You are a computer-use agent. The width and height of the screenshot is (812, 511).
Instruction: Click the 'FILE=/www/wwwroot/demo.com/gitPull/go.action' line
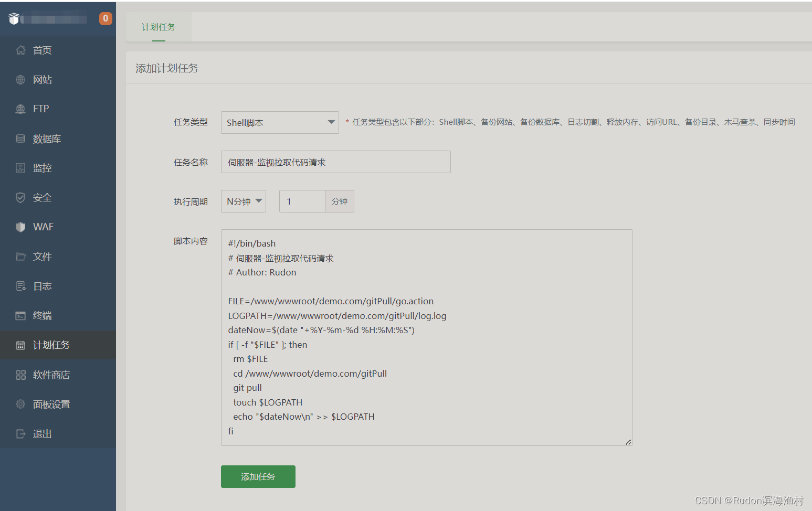point(331,301)
